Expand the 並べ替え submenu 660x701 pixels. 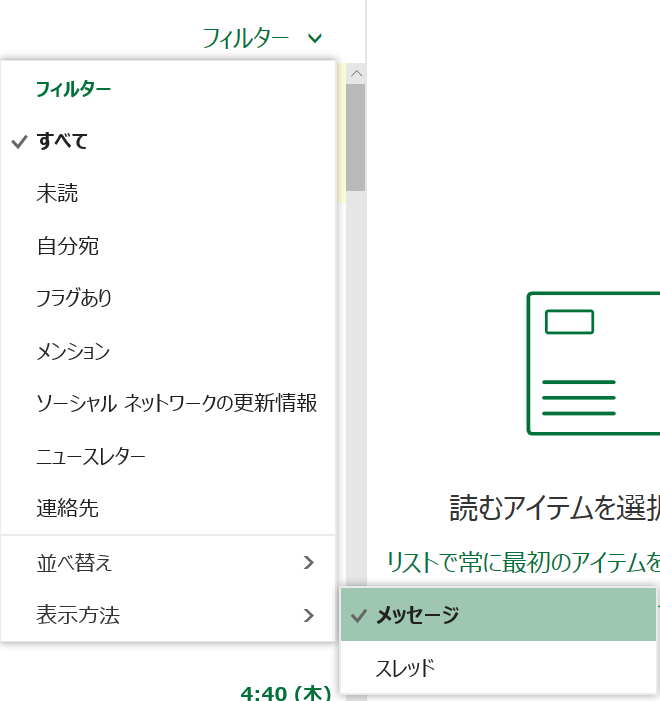(x=168, y=562)
